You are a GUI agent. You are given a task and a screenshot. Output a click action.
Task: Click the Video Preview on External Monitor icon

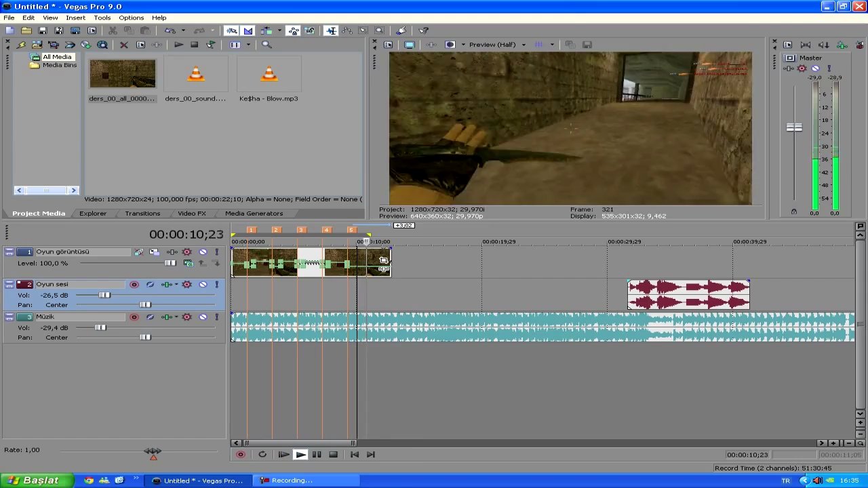pos(410,45)
